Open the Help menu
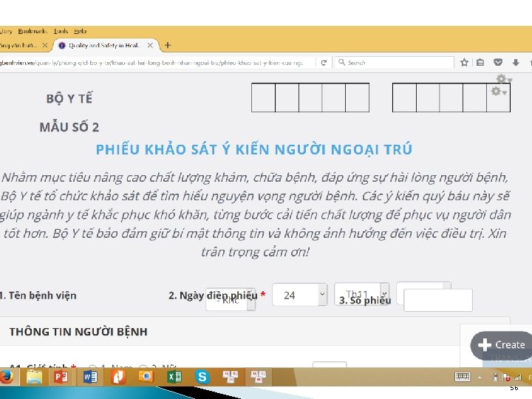 80,31
